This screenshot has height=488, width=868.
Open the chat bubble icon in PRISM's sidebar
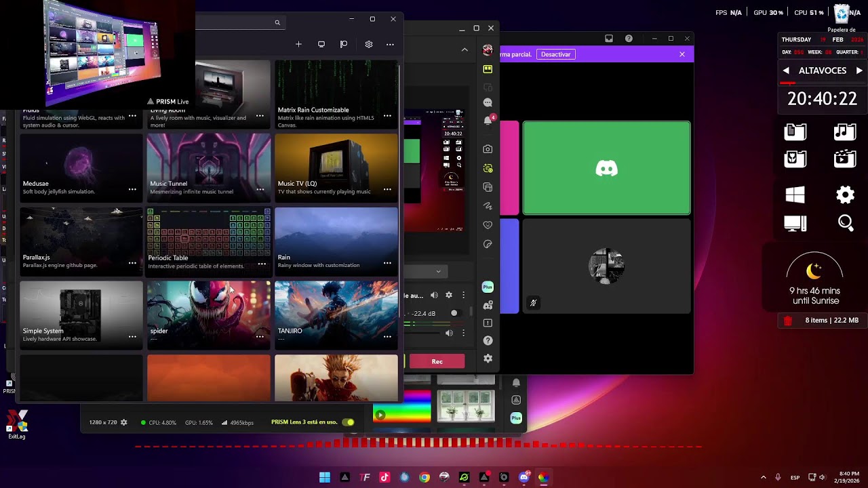488,102
